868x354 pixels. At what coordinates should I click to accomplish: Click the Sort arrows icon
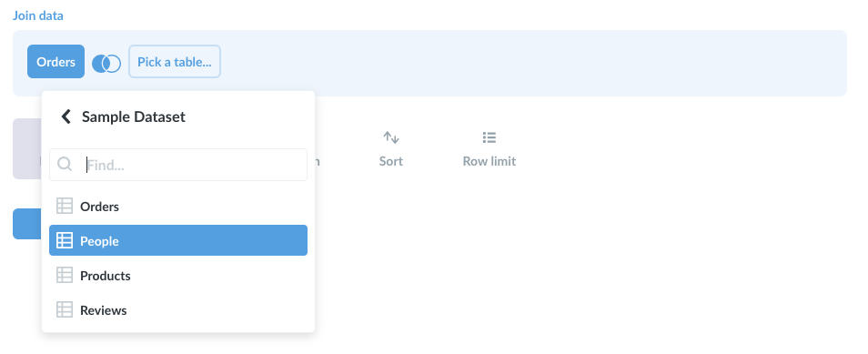coord(391,137)
